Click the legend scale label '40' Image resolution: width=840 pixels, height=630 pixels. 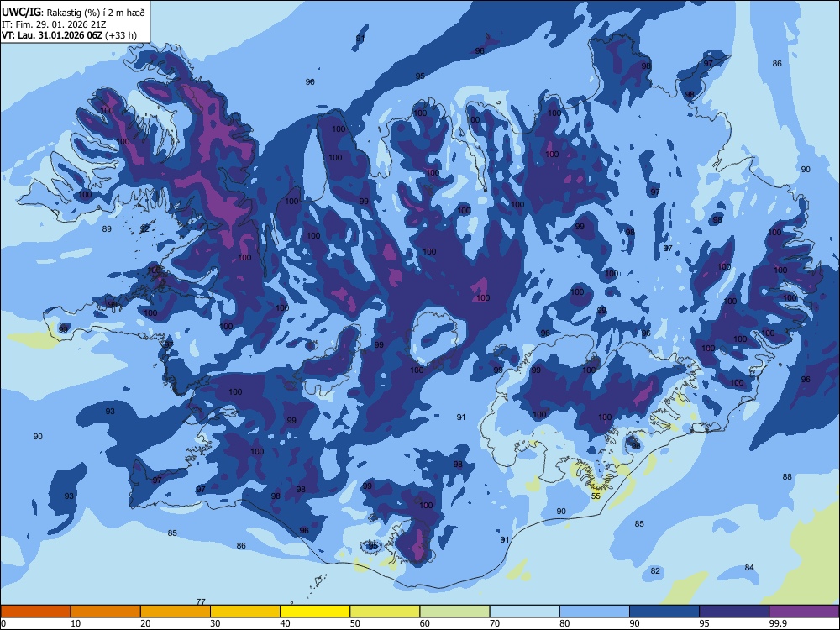(x=285, y=623)
